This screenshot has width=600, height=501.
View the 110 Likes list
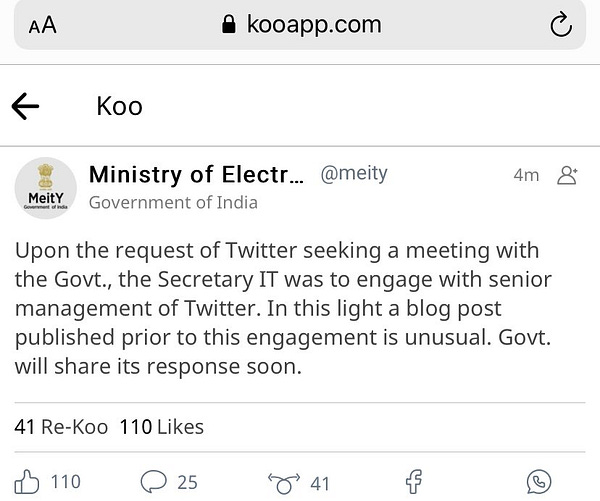click(161, 427)
